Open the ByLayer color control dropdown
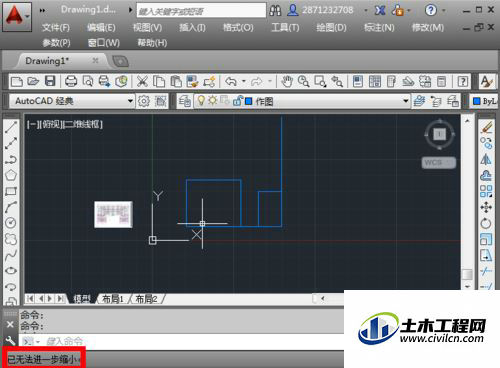Viewport: 500px width, 368px height. click(485, 101)
